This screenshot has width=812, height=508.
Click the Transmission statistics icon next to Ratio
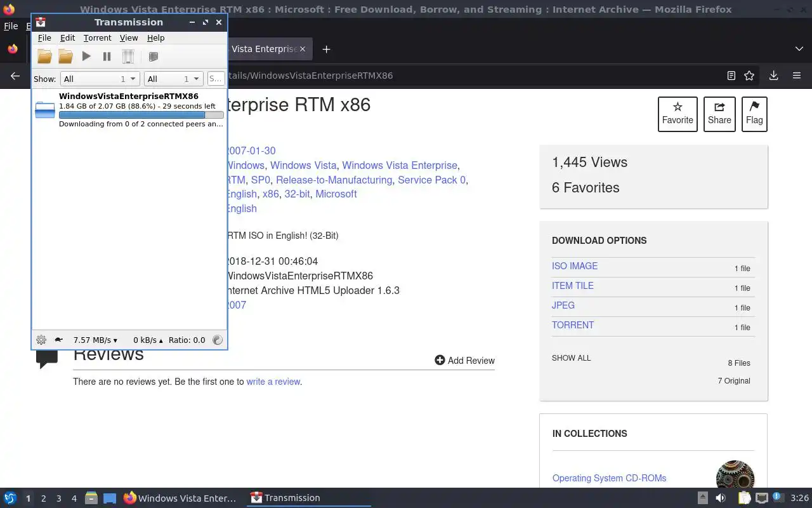click(x=218, y=340)
